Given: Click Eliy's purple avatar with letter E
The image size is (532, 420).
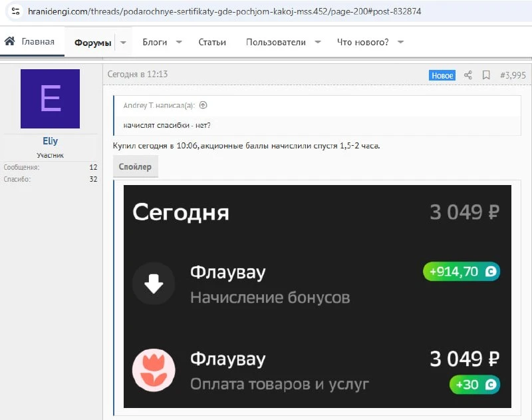Looking at the screenshot, I should 51,99.
